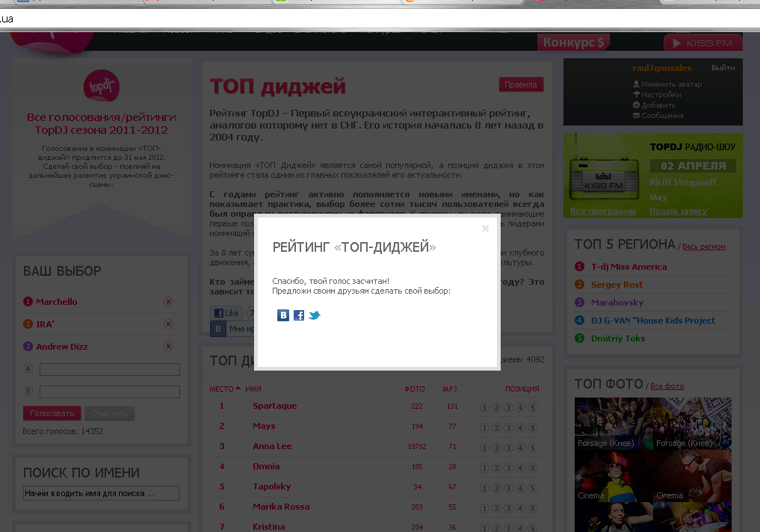The height and width of the screenshot is (532, 760).
Task: Open Tapolsky DJ page in table
Action: [x=271, y=486]
